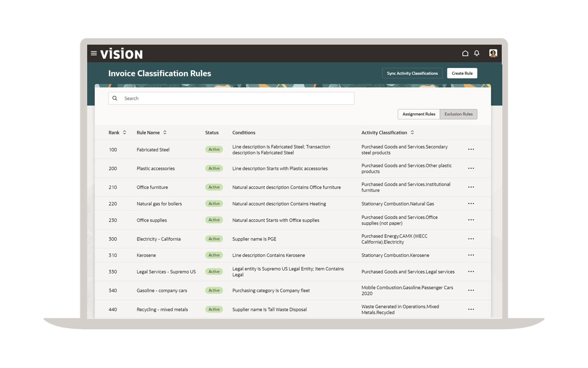Open actions menu for Recycling - mixed metals
588x368 pixels.
(x=471, y=309)
